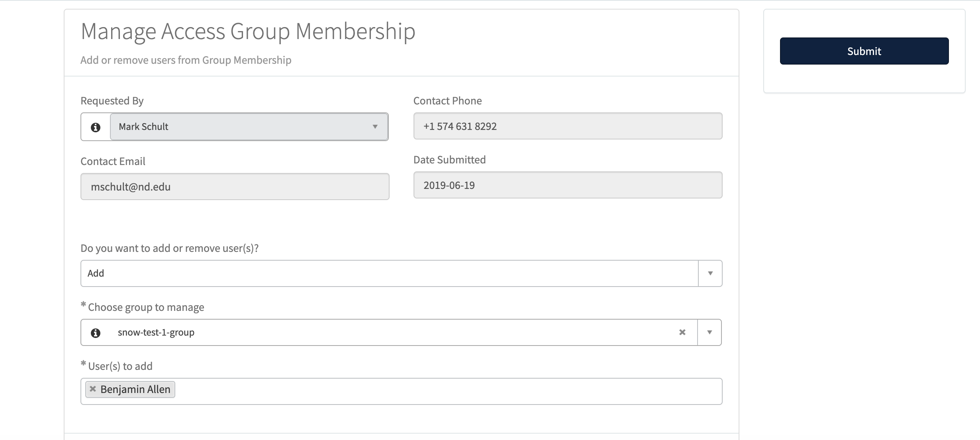Click the info icon beside Requested By field

95,126
